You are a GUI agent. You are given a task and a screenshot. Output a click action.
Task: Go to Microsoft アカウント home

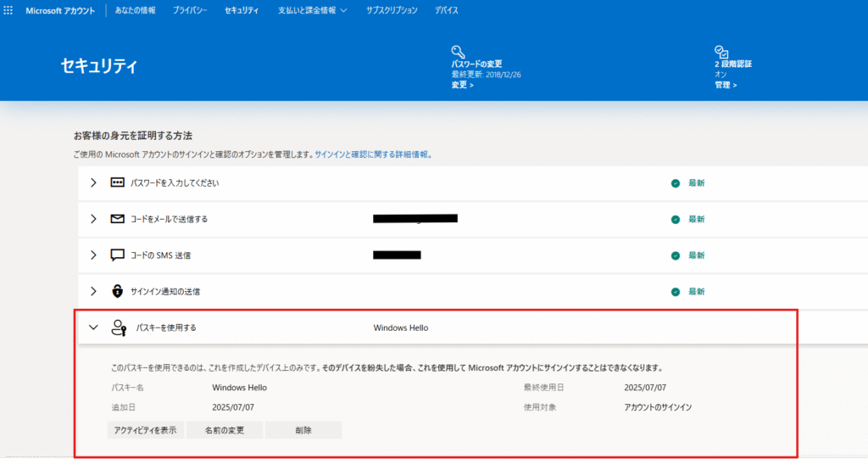(60, 10)
